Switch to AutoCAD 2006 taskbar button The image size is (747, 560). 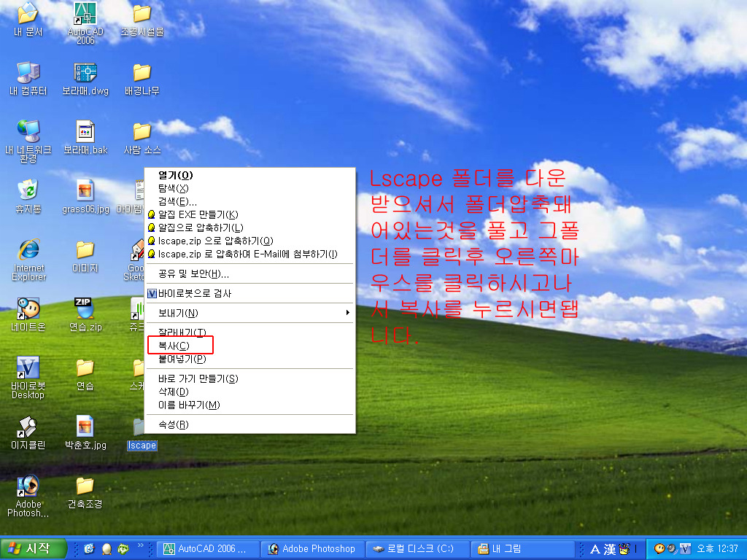[x=208, y=549]
